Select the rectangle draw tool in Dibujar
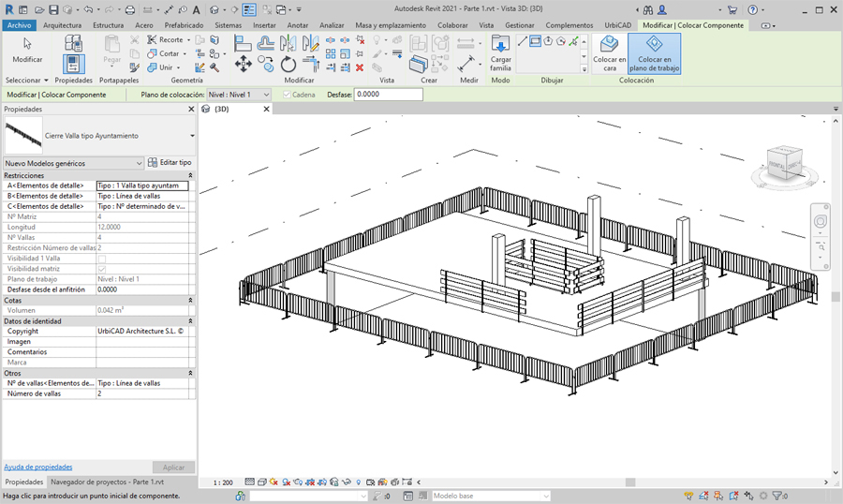The height and width of the screenshot is (504, 843). [536, 41]
